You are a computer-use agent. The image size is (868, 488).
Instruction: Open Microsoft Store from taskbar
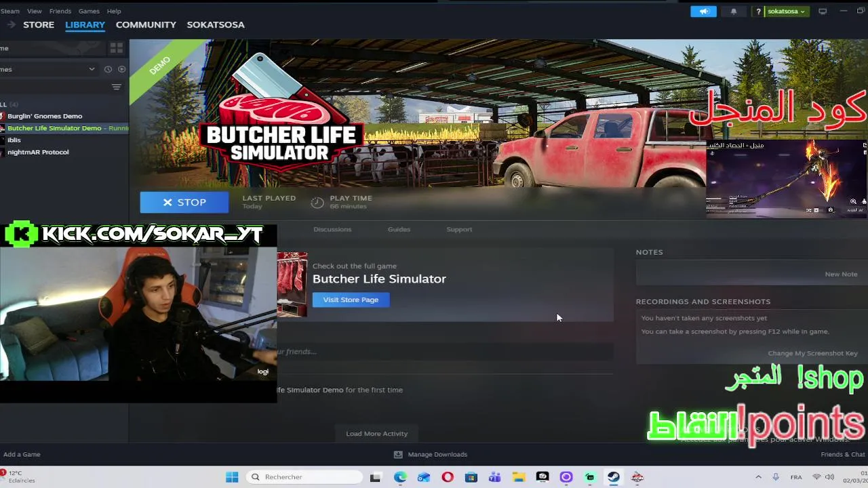[x=471, y=477]
